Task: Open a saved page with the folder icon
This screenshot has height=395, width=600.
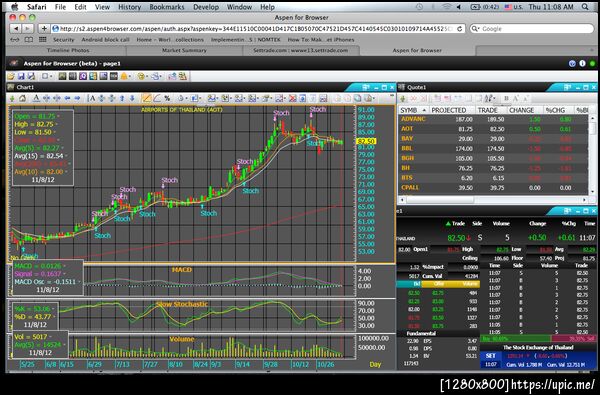Action: point(11,76)
